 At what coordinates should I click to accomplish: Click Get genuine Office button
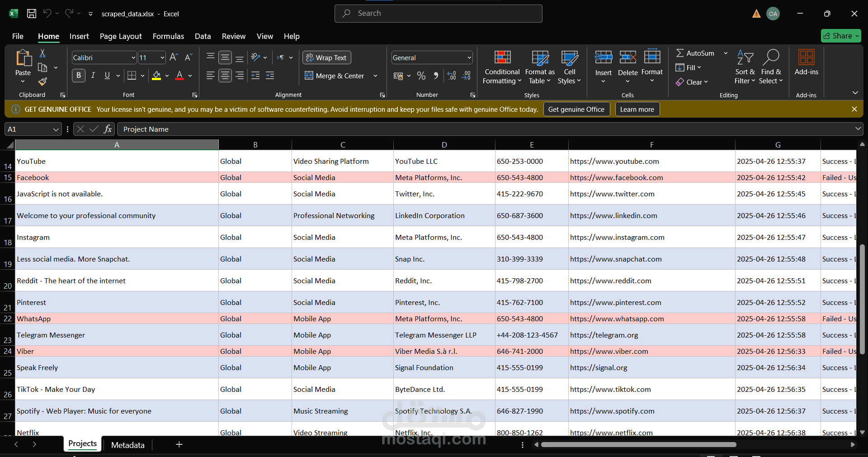coord(576,109)
